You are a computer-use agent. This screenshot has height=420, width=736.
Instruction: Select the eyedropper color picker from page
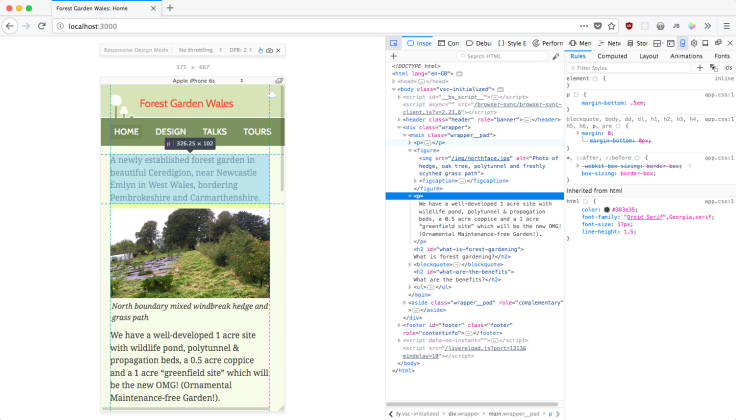coord(556,56)
